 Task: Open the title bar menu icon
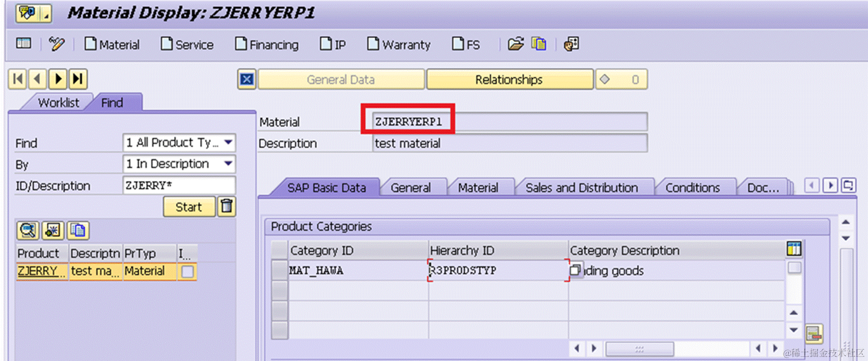point(33,13)
